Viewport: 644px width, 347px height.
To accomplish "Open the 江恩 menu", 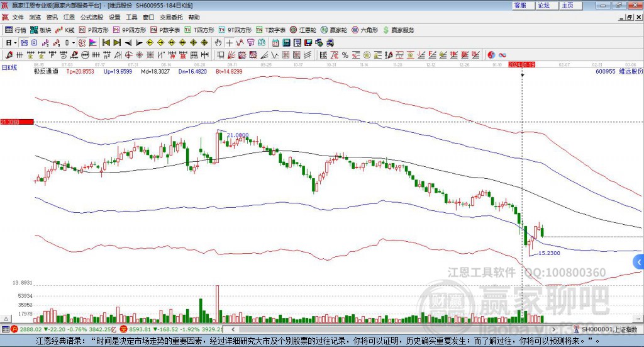I will pyautogui.click(x=69, y=17).
